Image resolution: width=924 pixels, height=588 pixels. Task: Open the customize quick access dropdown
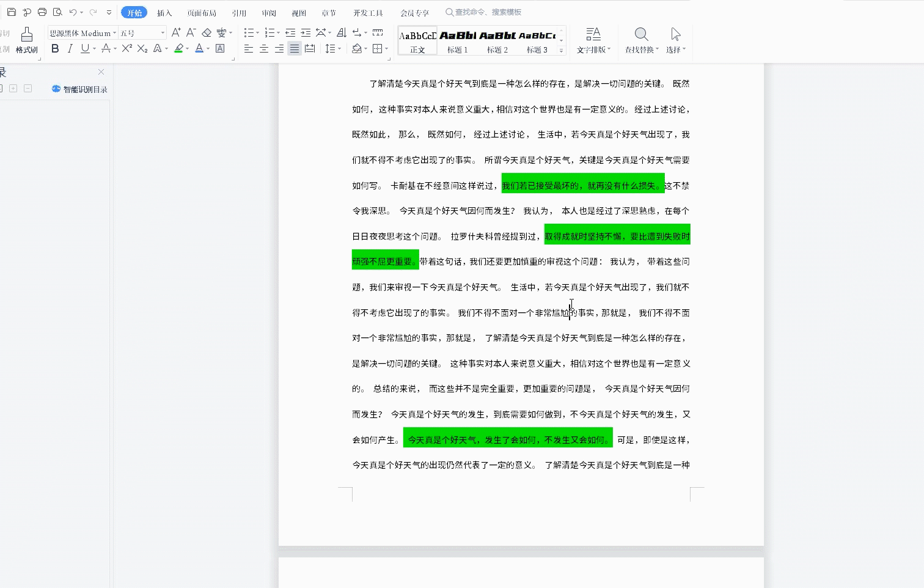tap(109, 12)
